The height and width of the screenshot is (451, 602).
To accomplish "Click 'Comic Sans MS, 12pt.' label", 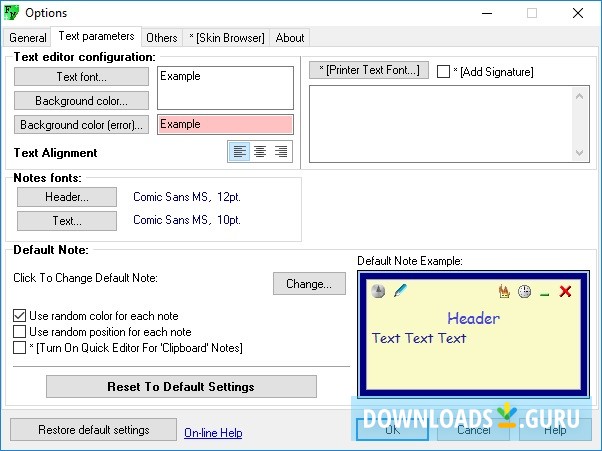I will click(x=187, y=197).
